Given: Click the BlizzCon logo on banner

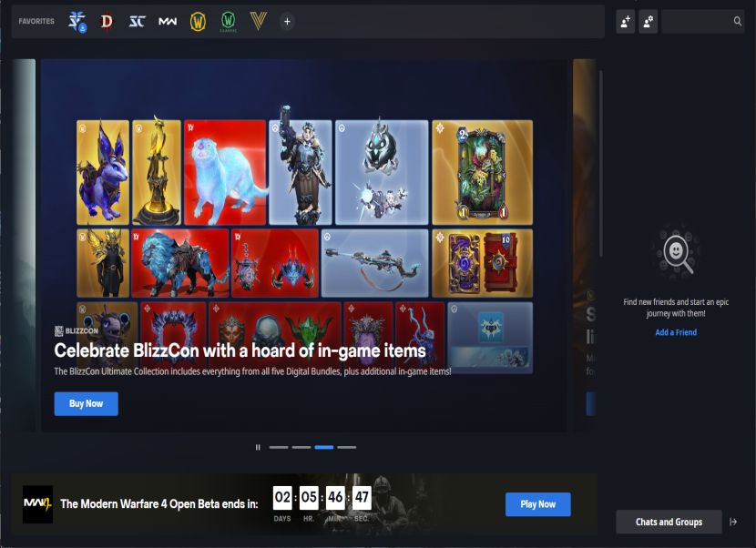Looking at the screenshot, I should pyautogui.click(x=77, y=330).
